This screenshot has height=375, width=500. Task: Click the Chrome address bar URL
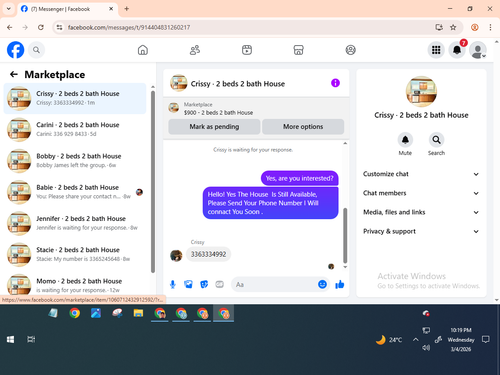pyautogui.click(x=129, y=27)
